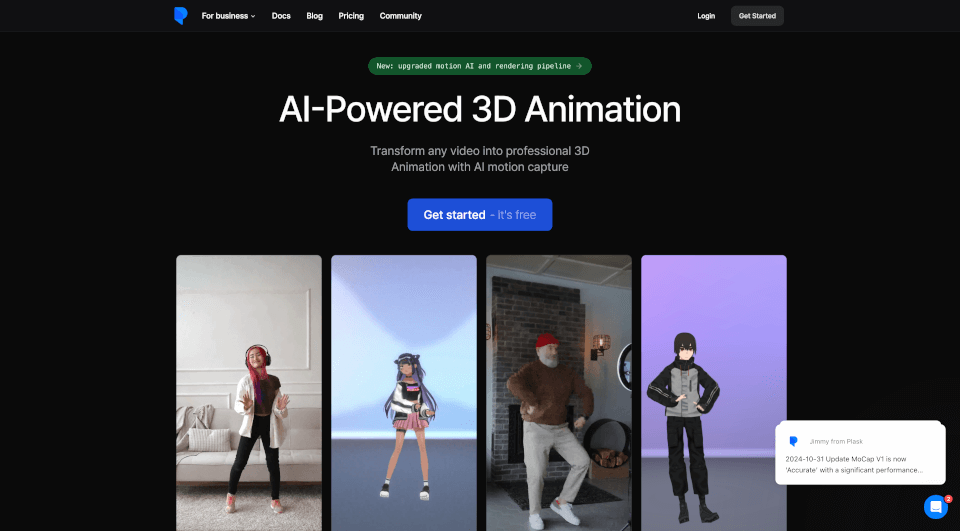This screenshot has width=960, height=531.
Task: Open the Docs menu item
Action: (x=281, y=16)
